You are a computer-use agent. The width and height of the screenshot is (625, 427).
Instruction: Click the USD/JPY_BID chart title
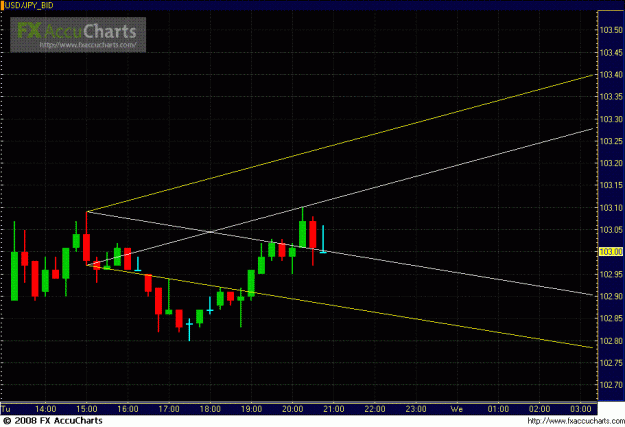(29, 6)
